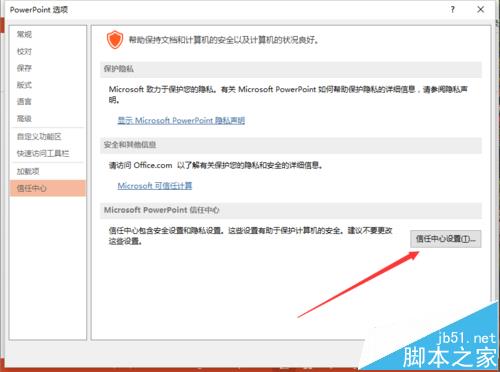Click the 保护隐私 section header
The width and height of the screenshot is (500, 372).
tap(291, 69)
